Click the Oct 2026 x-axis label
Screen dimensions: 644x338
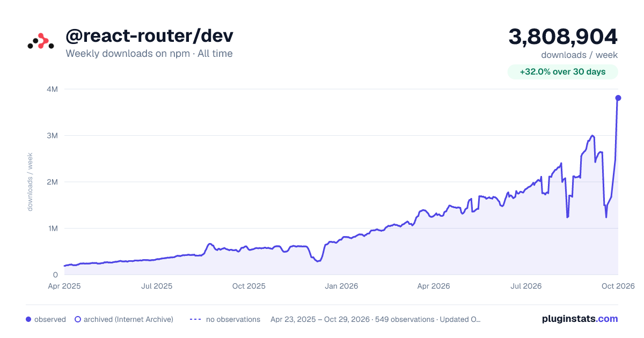(x=618, y=286)
